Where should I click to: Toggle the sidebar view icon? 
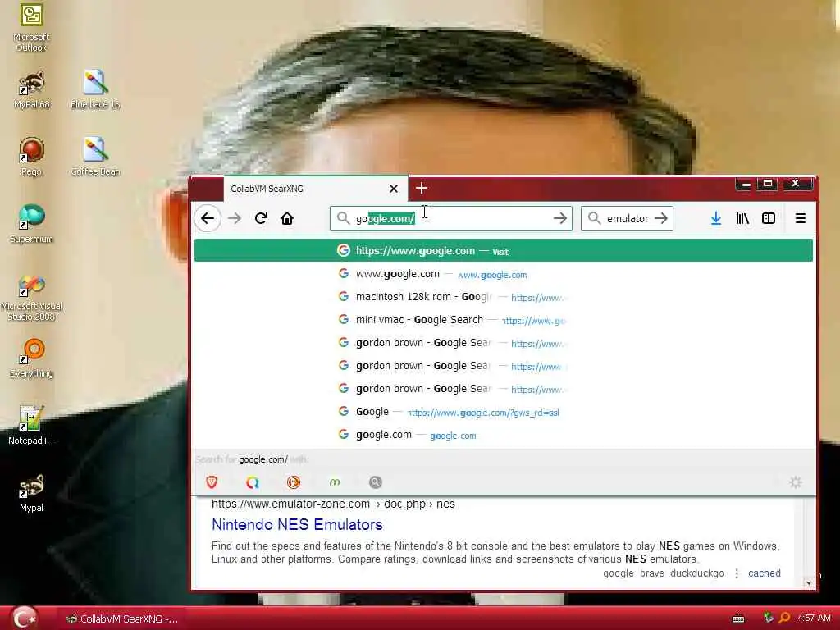[768, 218]
